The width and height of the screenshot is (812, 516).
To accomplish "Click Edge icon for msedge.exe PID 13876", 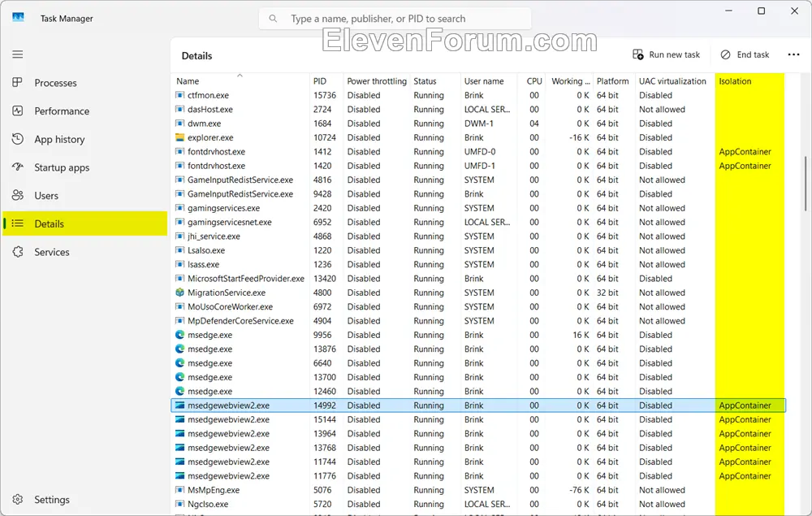I will point(179,349).
